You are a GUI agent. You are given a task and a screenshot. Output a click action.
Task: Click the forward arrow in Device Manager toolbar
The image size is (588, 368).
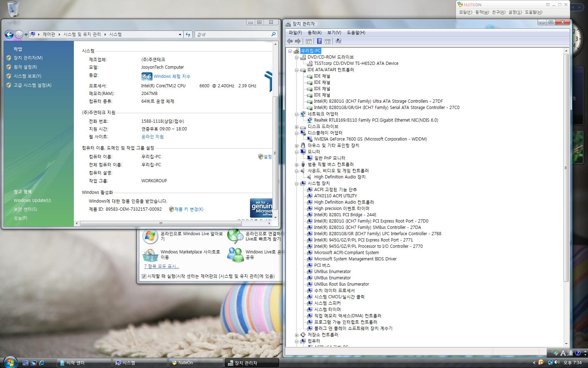coord(297,41)
